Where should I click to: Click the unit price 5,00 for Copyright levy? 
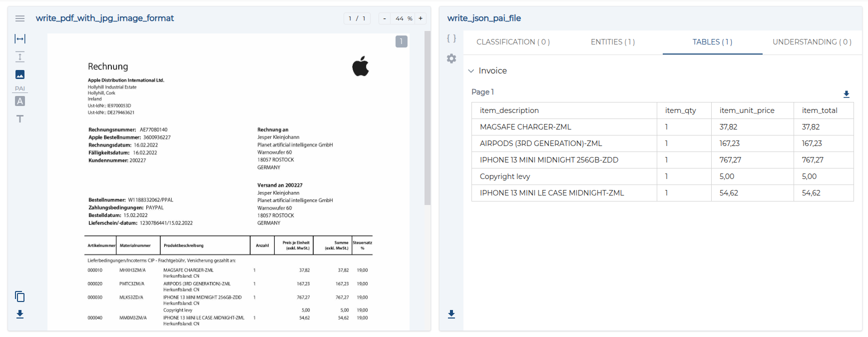click(753, 176)
